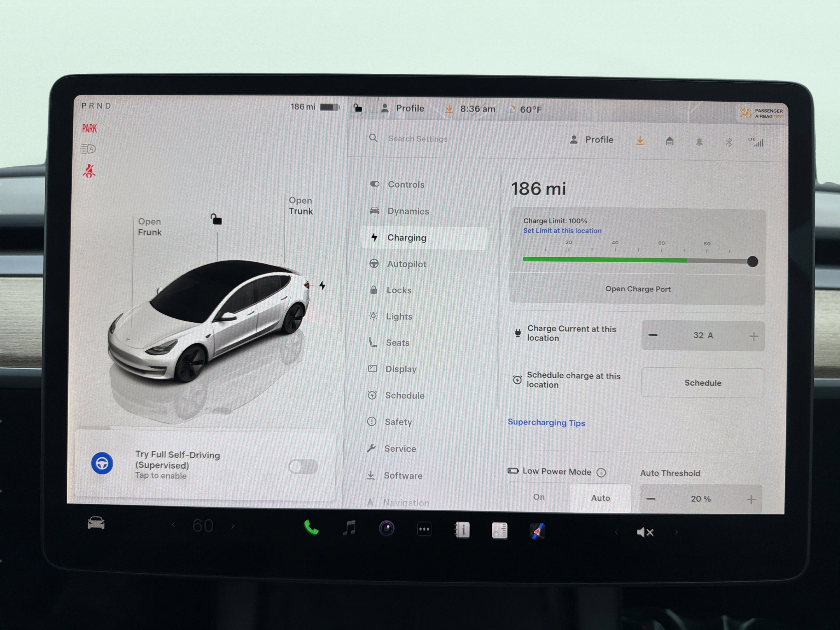Open the music app in the dock
Viewport: 840px width, 630px height.
[x=349, y=528]
